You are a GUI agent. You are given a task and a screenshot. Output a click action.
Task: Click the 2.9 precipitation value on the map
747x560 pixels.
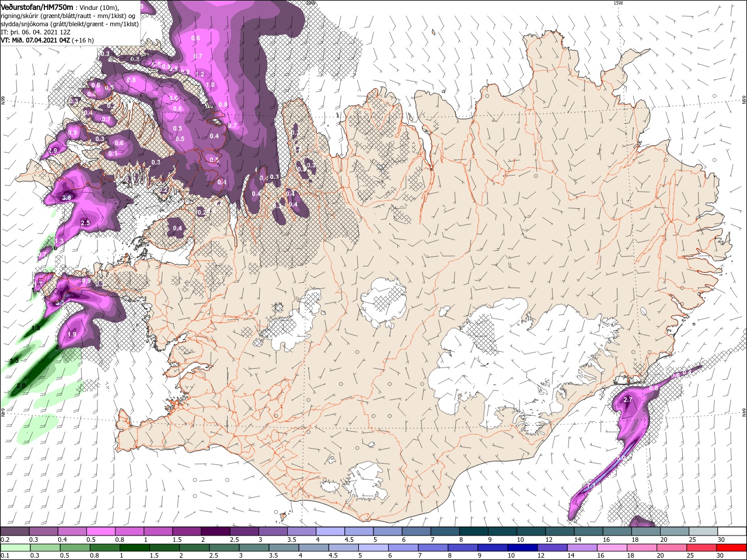53,150
